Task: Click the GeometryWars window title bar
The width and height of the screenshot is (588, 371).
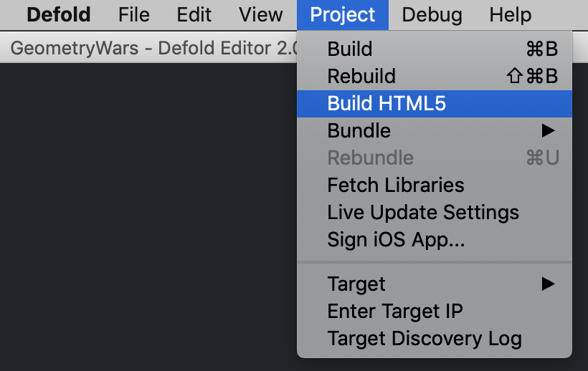Action: [x=143, y=50]
